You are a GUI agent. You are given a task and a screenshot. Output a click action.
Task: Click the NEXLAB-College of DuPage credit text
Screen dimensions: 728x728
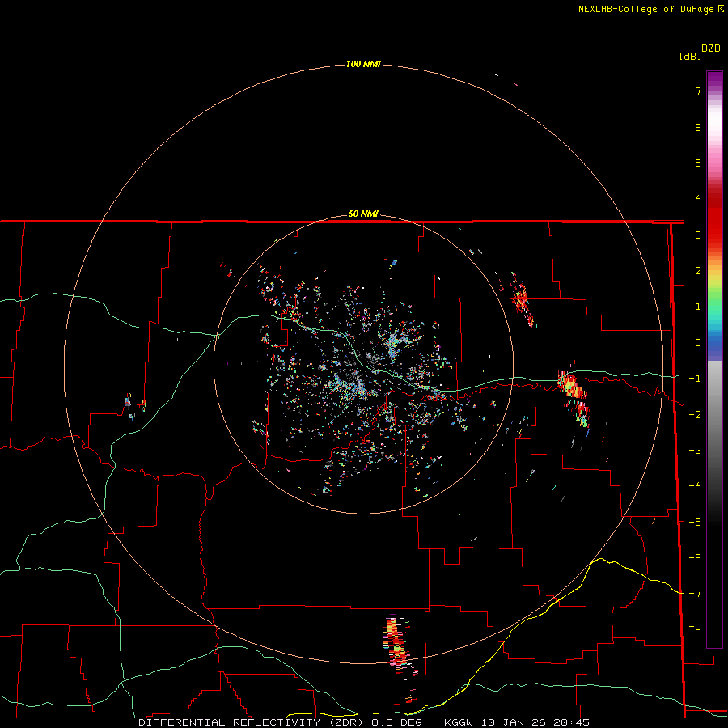[x=646, y=9]
